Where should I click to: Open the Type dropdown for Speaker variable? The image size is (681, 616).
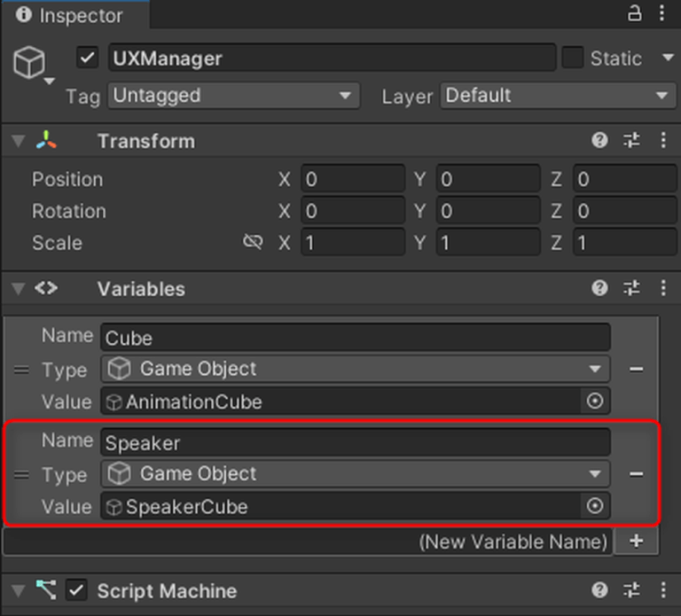(x=355, y=474)
